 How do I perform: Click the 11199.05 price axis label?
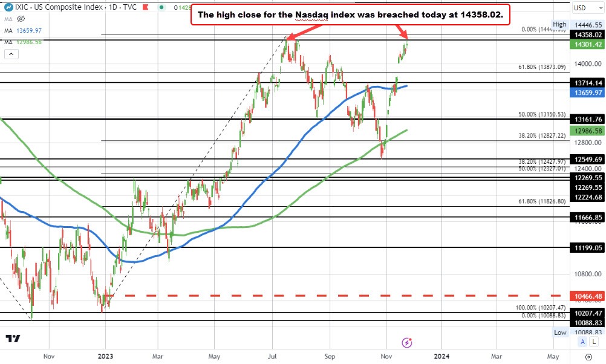point(588,248)
